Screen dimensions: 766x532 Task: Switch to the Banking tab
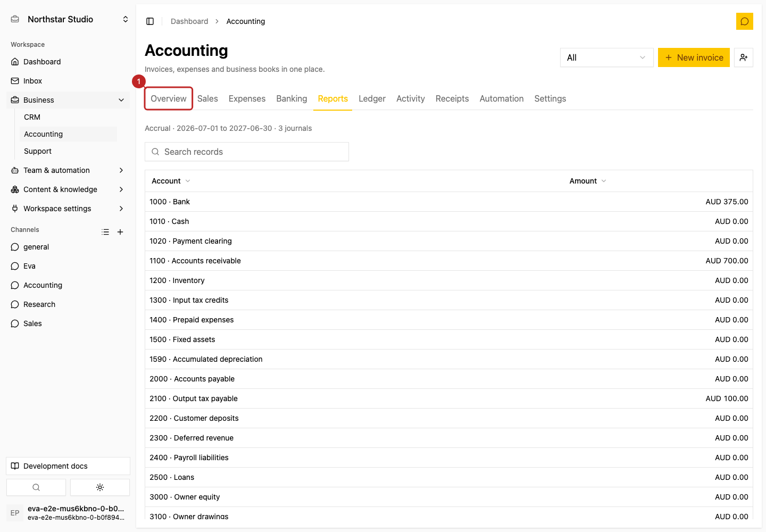292,98
